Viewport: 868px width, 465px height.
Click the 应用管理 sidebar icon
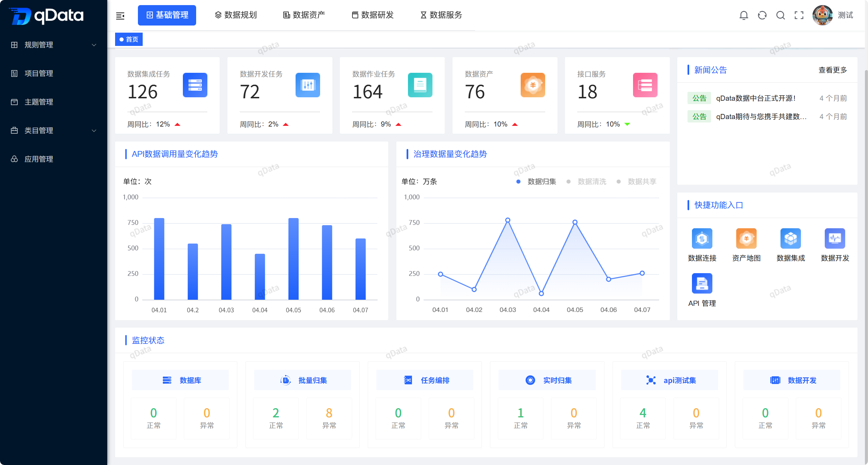[x=14, y=159]
